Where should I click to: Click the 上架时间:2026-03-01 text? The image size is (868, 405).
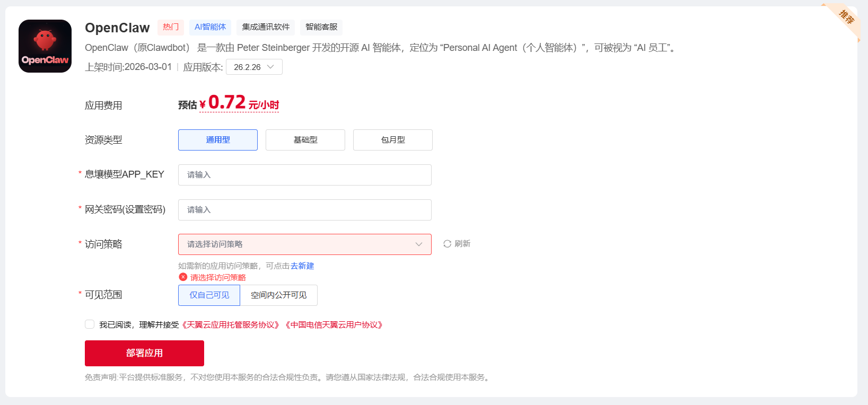click(128, 67)
